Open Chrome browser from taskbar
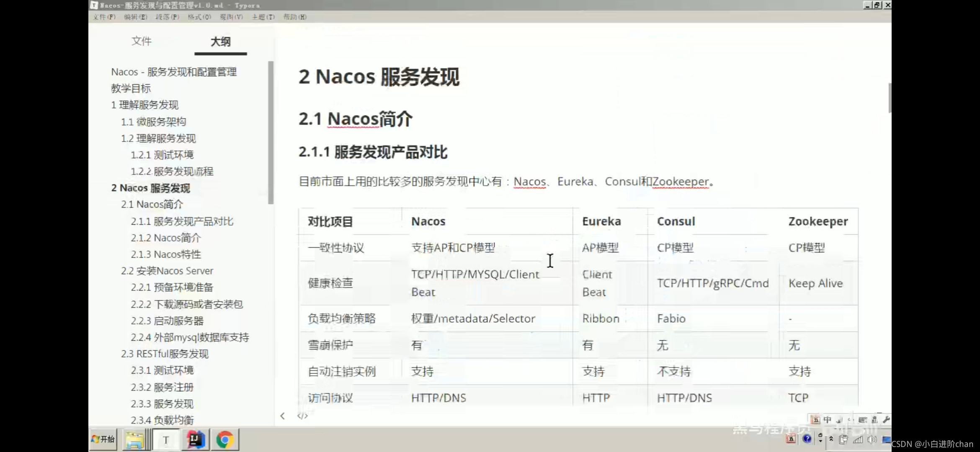The width and height of the screenshot is (980, 452). click(x=225, y=439)
